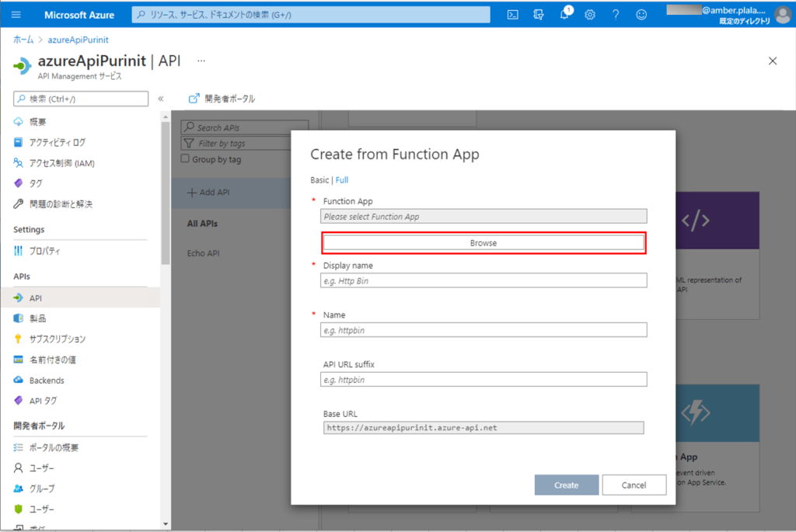This screenshot has width=796, height=532.
Task: Check the Group by tag checkbox
Action: 186,161
